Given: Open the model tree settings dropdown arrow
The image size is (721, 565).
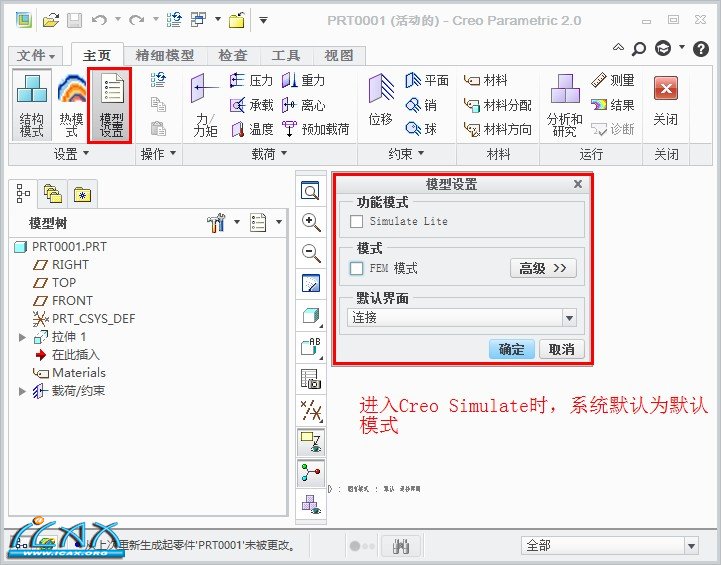Looking at the screenshot, I should click(x=237, y=222).
